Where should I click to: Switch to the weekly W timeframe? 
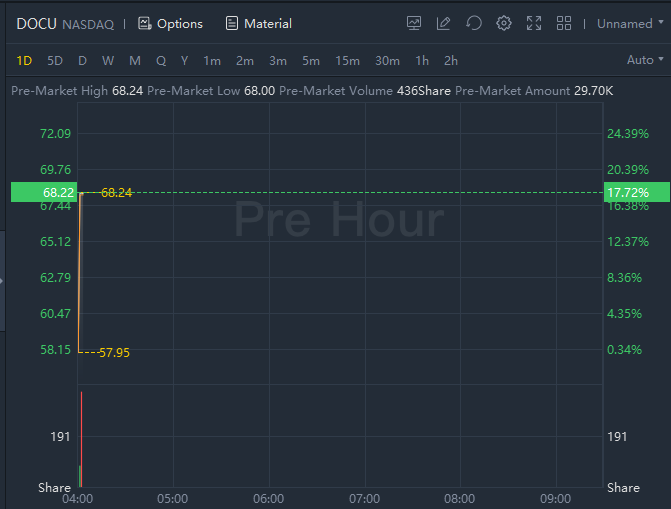(107, 60)
